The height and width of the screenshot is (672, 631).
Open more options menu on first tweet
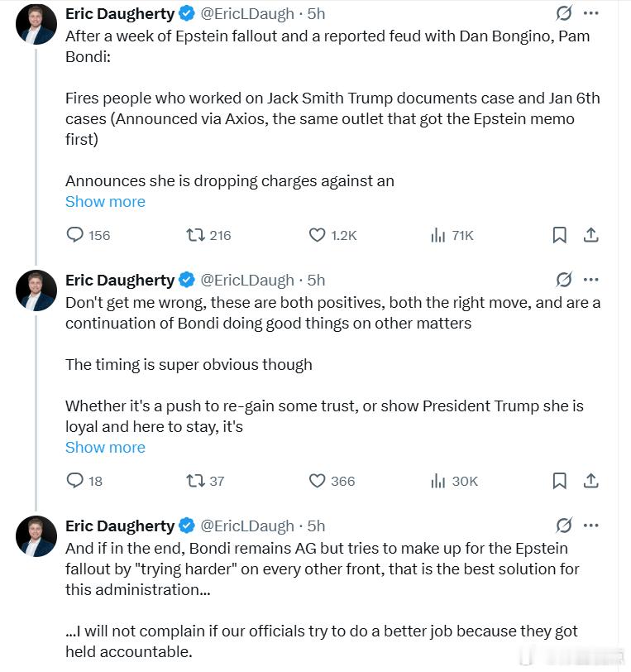tap(590, 13)
